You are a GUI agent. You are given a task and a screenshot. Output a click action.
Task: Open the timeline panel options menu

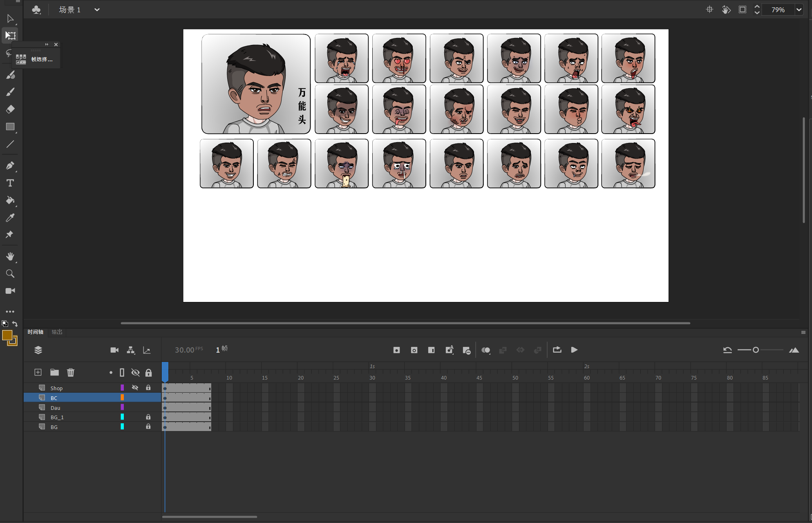point(803,332)
